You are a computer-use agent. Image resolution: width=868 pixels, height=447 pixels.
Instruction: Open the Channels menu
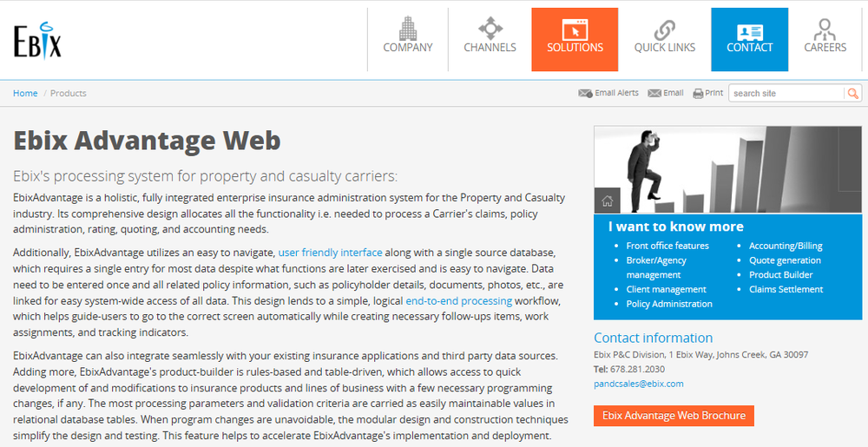pyautogui.click(x=490, y=39)
